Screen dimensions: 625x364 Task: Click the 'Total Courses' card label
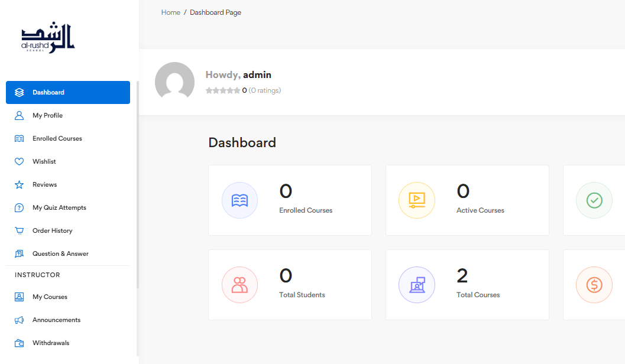[478, 295]
